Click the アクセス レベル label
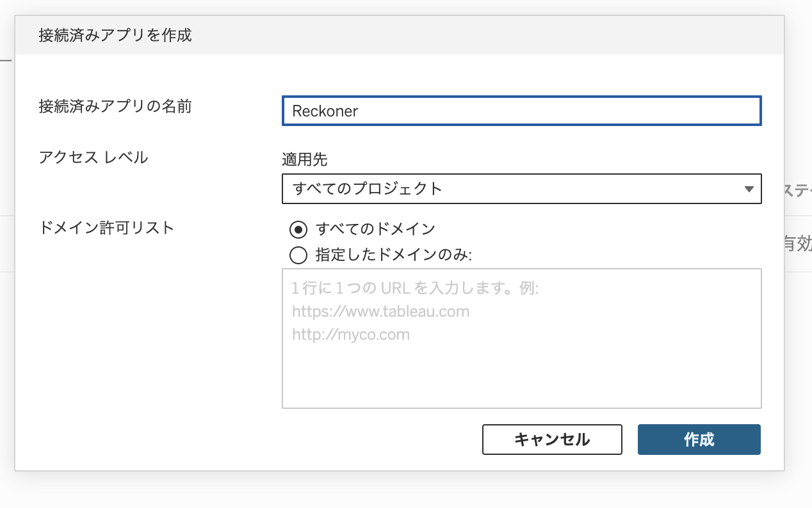The image size is (812, 508). pyautogui.click(x=93, y=157)
